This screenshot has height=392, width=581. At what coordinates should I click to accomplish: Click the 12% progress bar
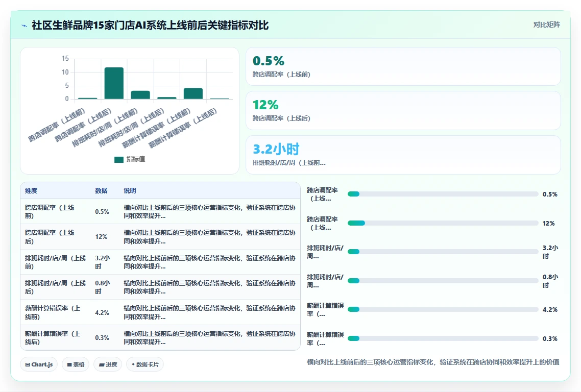(x=443, y=223)
